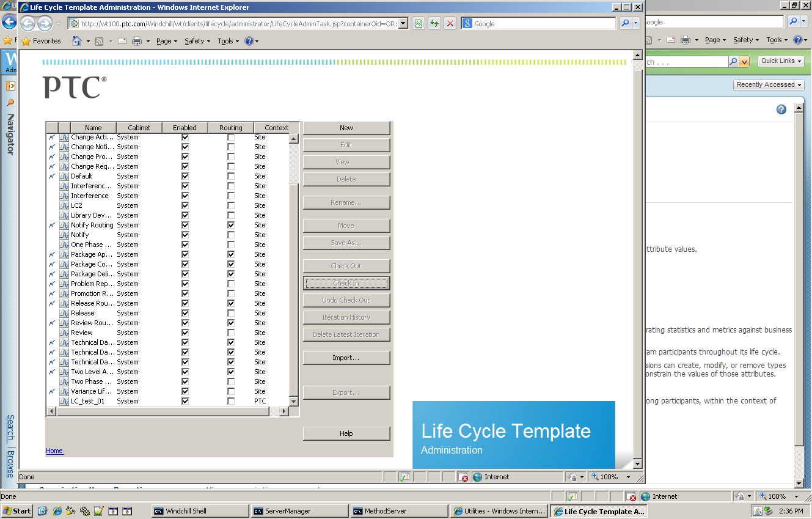
Task: Click the template list's horizontal scrollbar right arrow
Action: (x=284, y=411)
